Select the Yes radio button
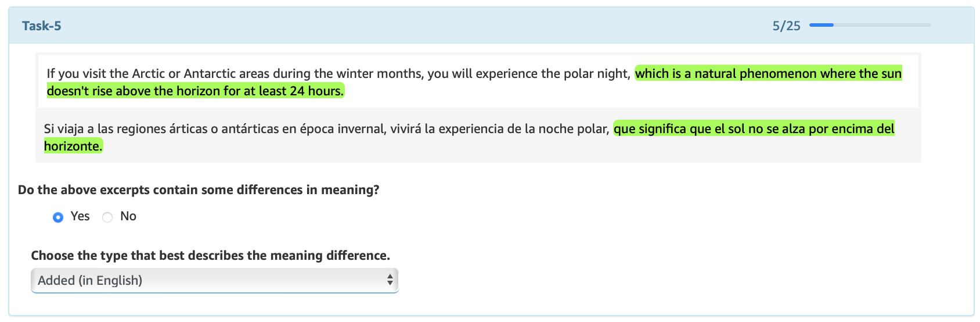Image resolution: width=980 pixels, height=322 pixels. click(x=58, y=217)
